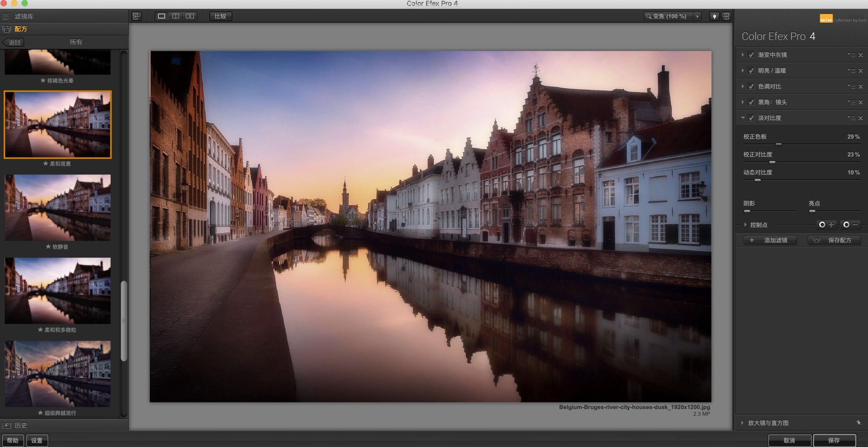This screenshot has width=868, height=447.
Task: Collapse the 淡对比度 filter settings
Action: pyautogui.click(x=743, y=118)
